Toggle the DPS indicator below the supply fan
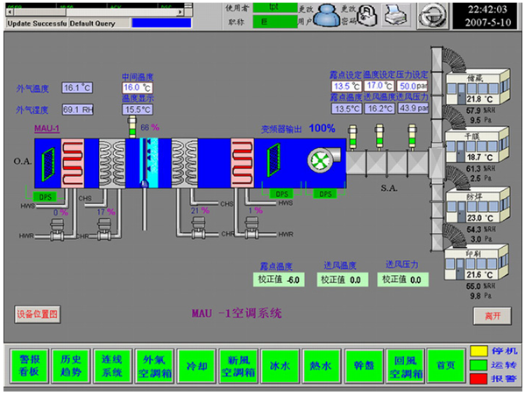This screenshot has height=395, width=532. coord(324,194)
